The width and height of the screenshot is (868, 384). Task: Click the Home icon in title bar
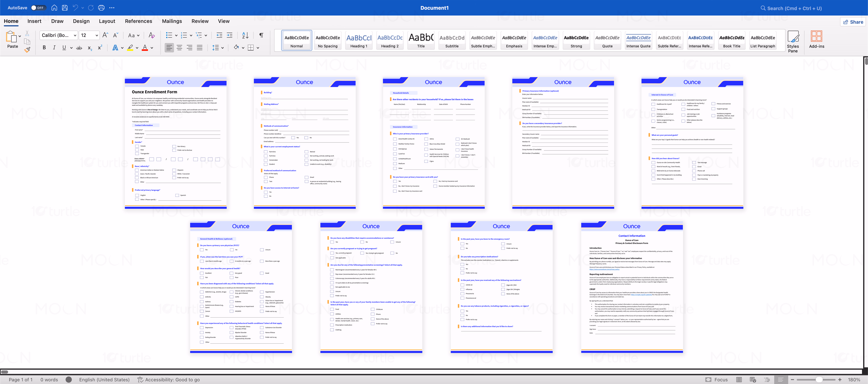(x=54, y=8)
